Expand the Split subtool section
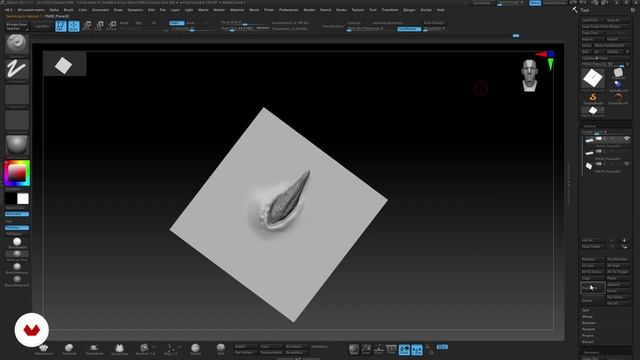Viewport: 640px width, 360px height. pyautogui.click(x=586, y=310)
